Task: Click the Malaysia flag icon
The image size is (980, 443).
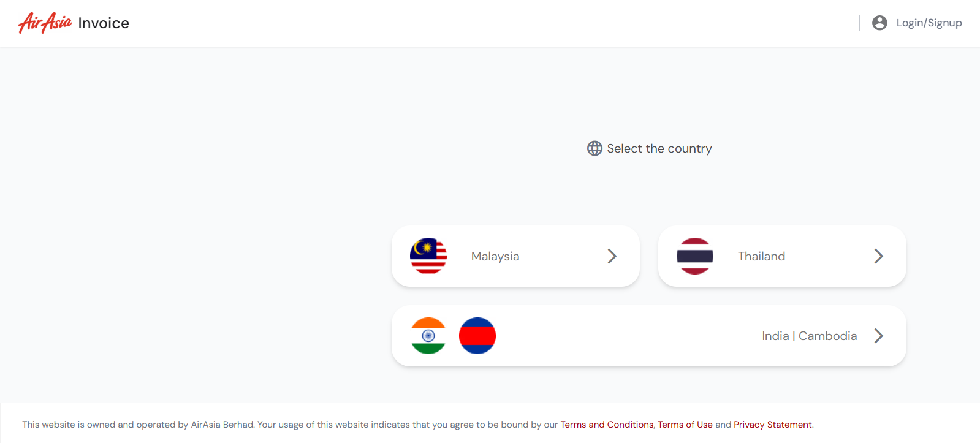Action: [x=427, y=256]
